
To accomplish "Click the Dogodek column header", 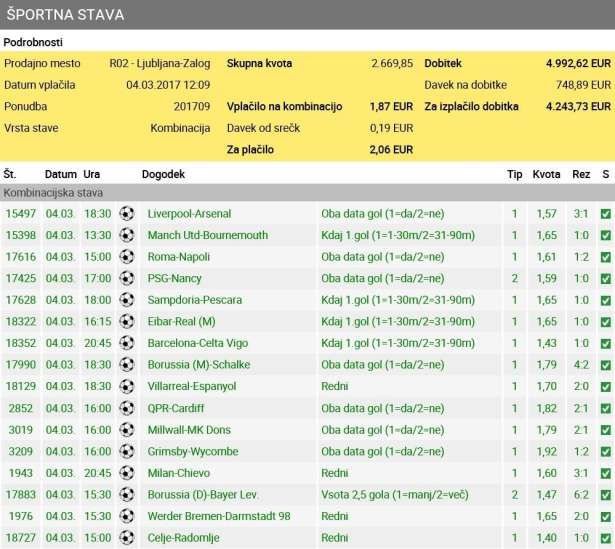I will click(x=163, y=174).
